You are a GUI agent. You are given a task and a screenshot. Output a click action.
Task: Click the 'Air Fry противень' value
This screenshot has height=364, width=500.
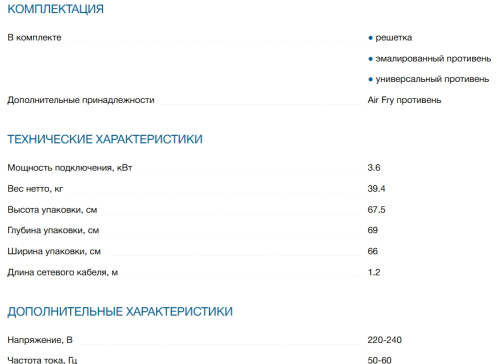[404, 100]
